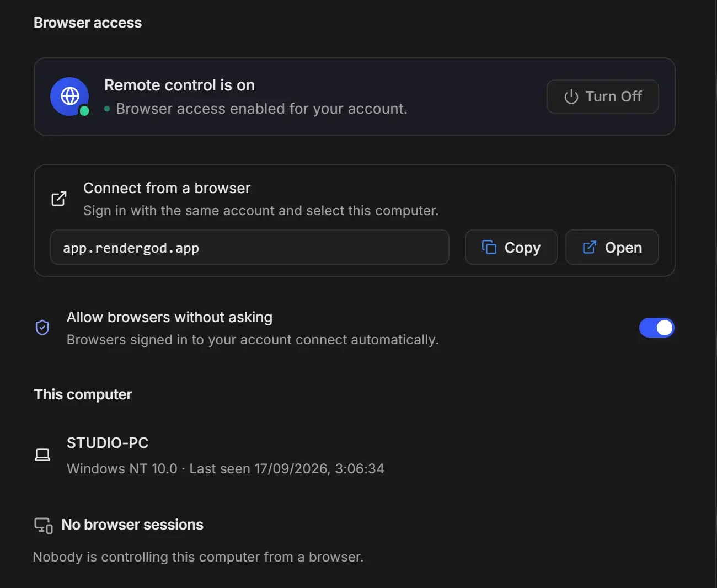Open the connection URL in browser
Image resolution: width=717 pixels, height=588 pixels.
tap(612, 247)
